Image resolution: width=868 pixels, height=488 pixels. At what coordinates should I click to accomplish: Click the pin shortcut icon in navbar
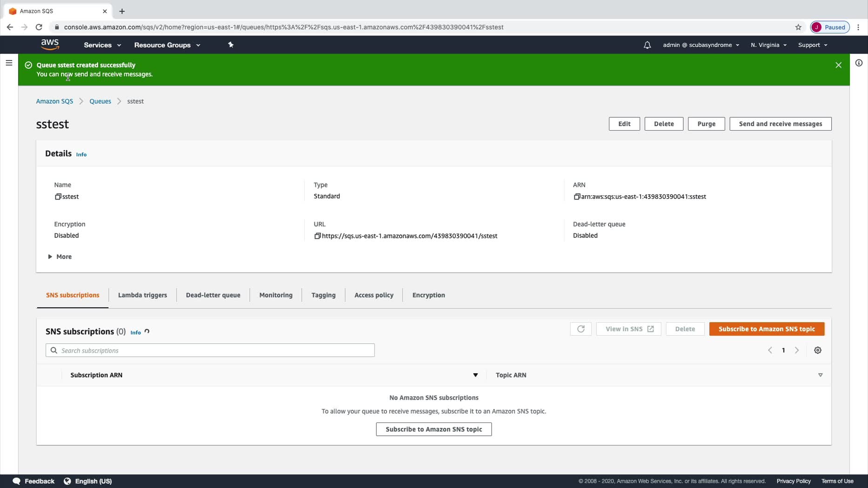tap(231, 45)
